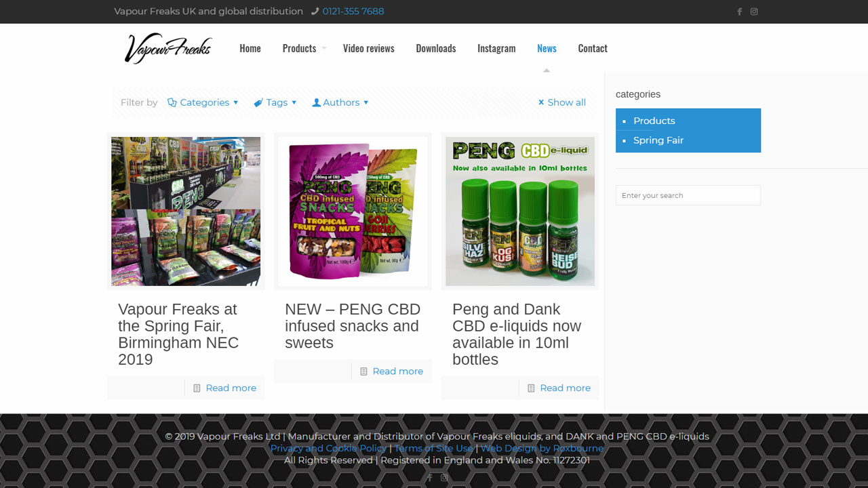
Task: Call the 0121-355 7688 phone link
Action: [353, 12]
